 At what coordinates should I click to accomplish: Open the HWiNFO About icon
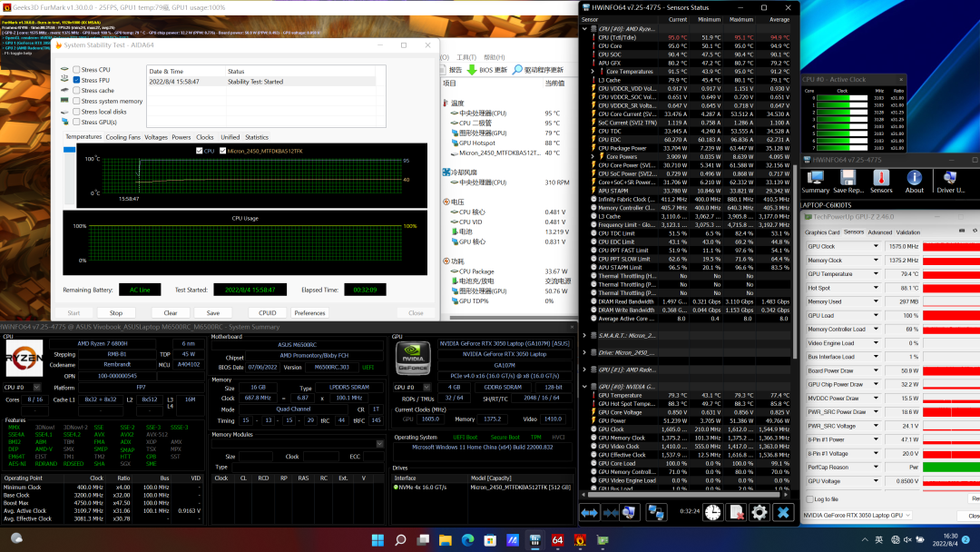[x=914, y=180]
